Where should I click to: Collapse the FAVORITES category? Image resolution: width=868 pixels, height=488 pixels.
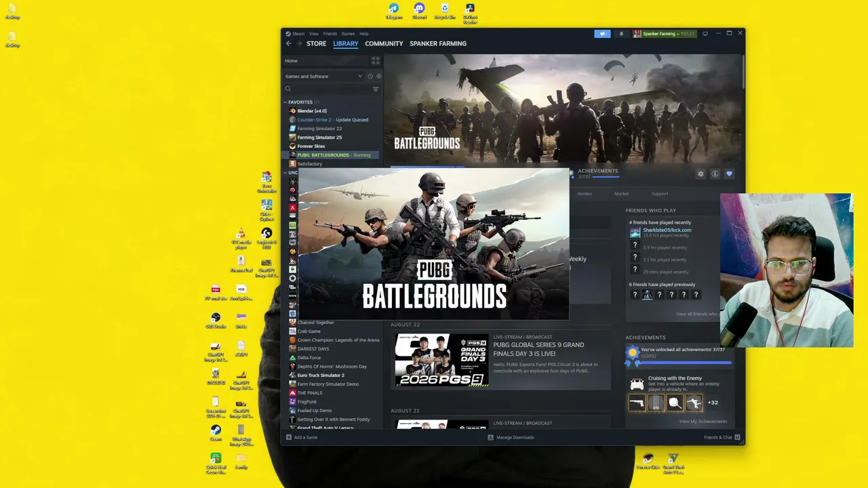point(285,102)
